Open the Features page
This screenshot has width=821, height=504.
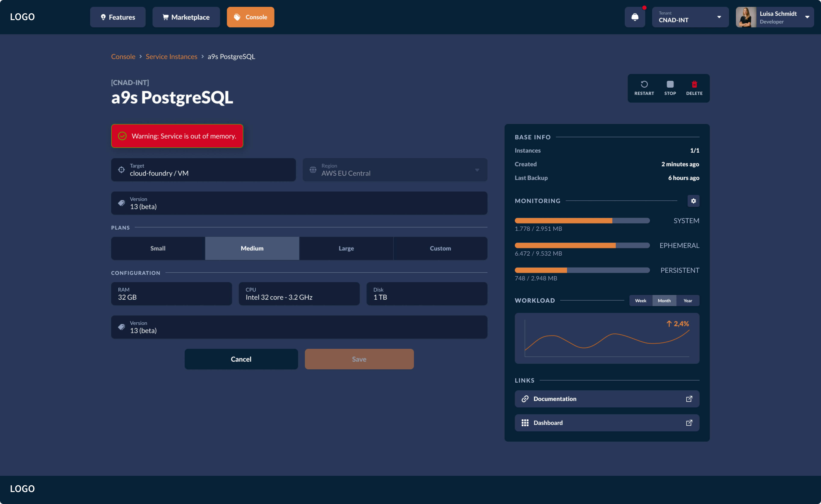coord(118,17)
